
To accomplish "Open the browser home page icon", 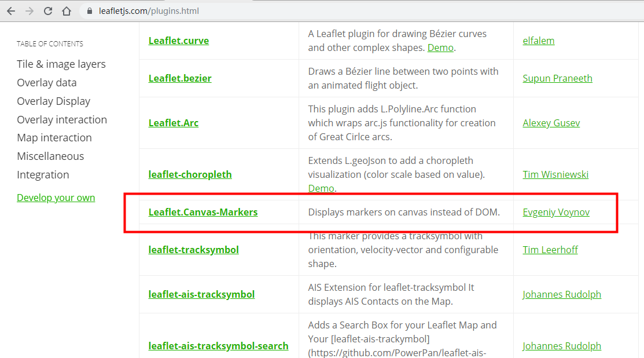I will click(x=66, y=10).
